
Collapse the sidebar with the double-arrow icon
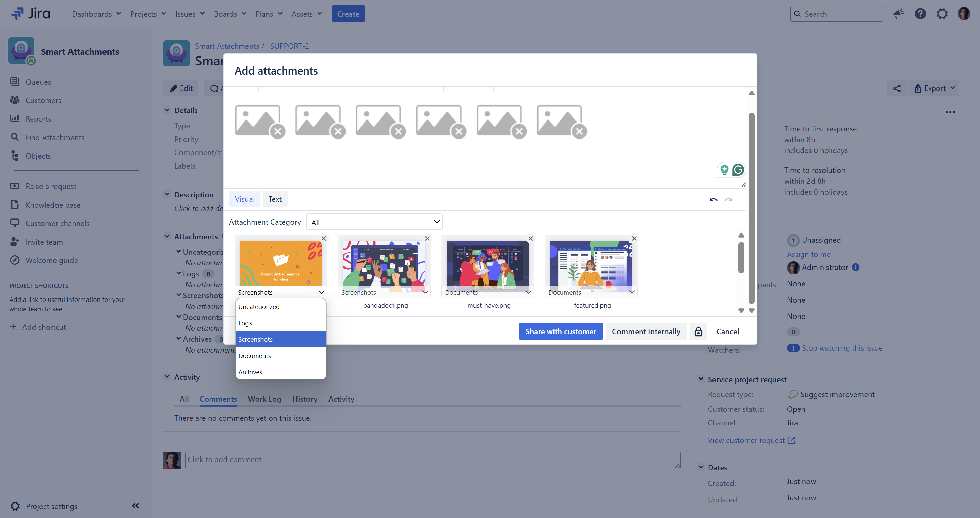pyautogui.click(x=135, y=505)
